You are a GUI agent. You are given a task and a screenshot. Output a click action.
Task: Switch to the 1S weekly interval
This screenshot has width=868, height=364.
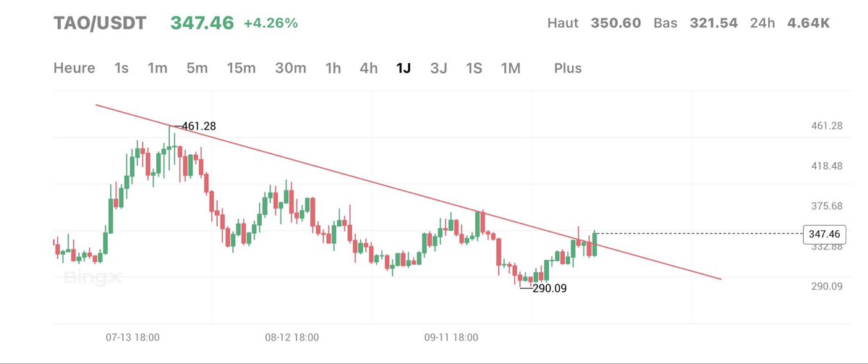point(474,68)
